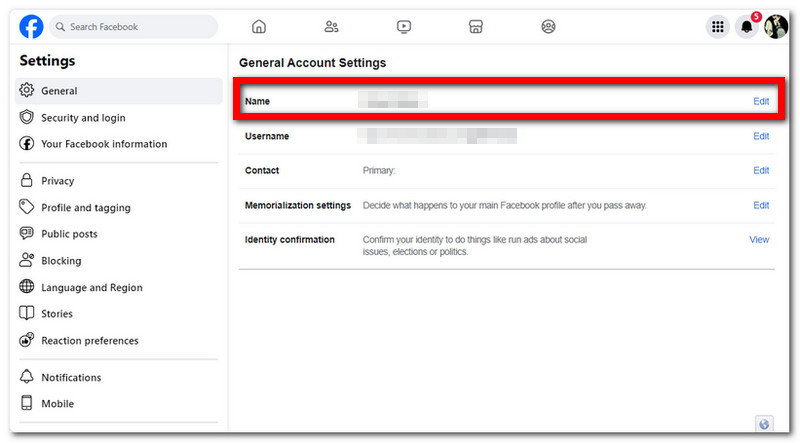Open the notifications bell icon

click(747, 27)
